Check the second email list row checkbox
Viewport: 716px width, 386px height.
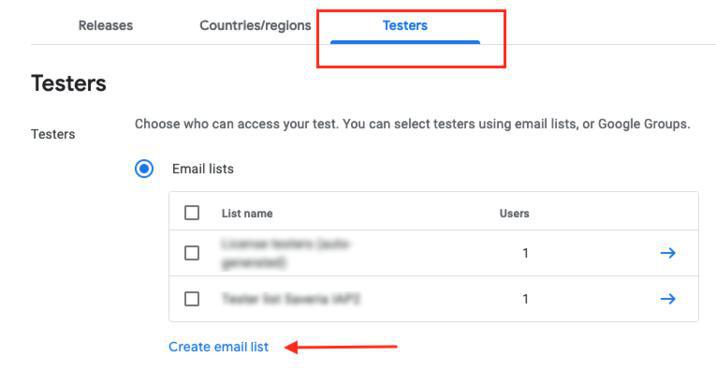[192, 299]
